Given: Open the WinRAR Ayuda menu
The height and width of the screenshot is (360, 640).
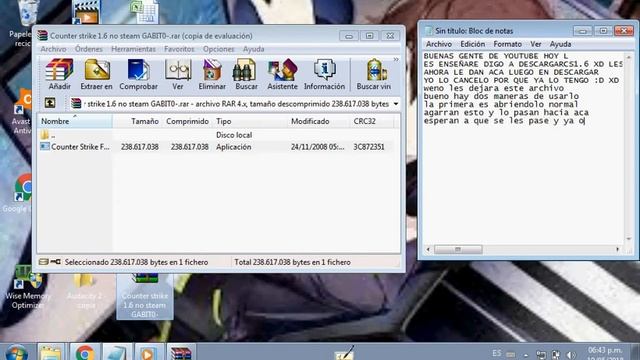Looking at the screenshot, I should [253, 49].
